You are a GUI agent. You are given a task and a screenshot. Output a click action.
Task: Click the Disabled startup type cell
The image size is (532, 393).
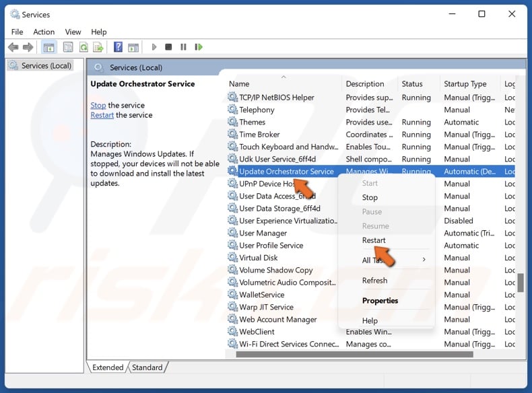(x=459, y=221)
